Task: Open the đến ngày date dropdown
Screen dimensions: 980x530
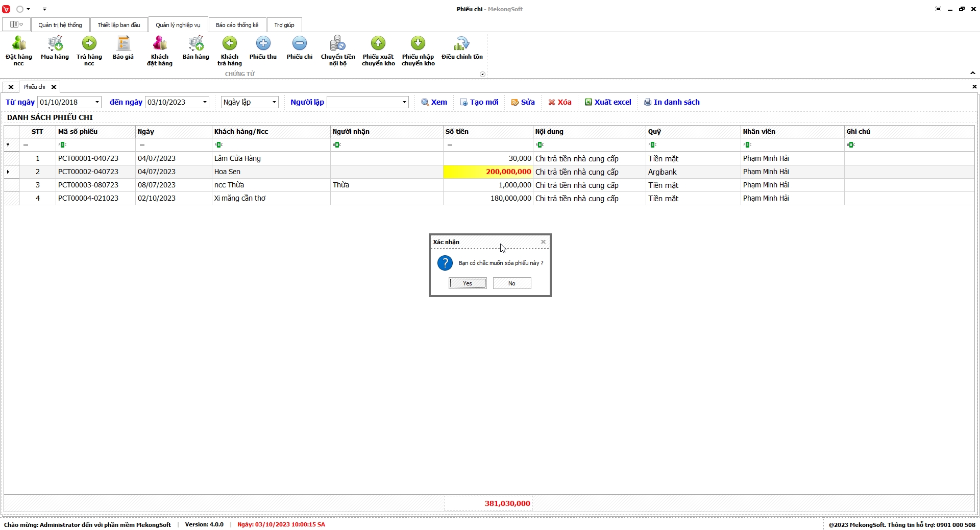Action: [205, 102]
